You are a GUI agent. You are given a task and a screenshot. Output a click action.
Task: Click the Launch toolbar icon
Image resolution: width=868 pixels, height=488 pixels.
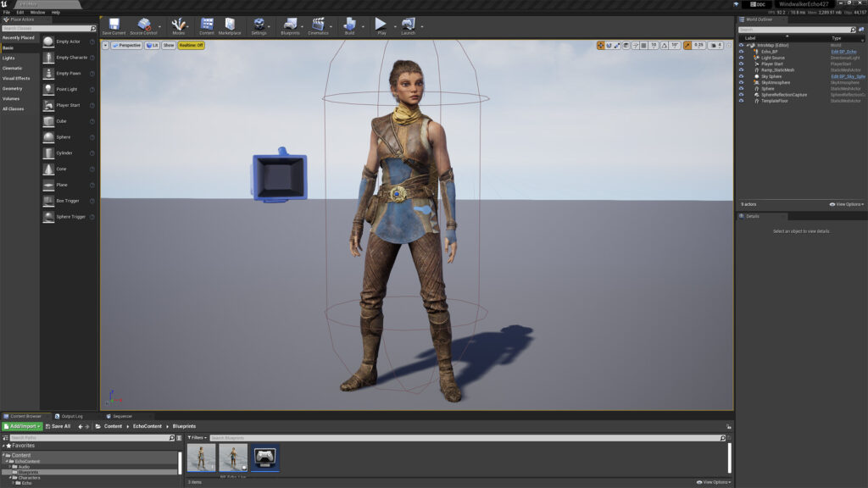(x=408, y=24)
